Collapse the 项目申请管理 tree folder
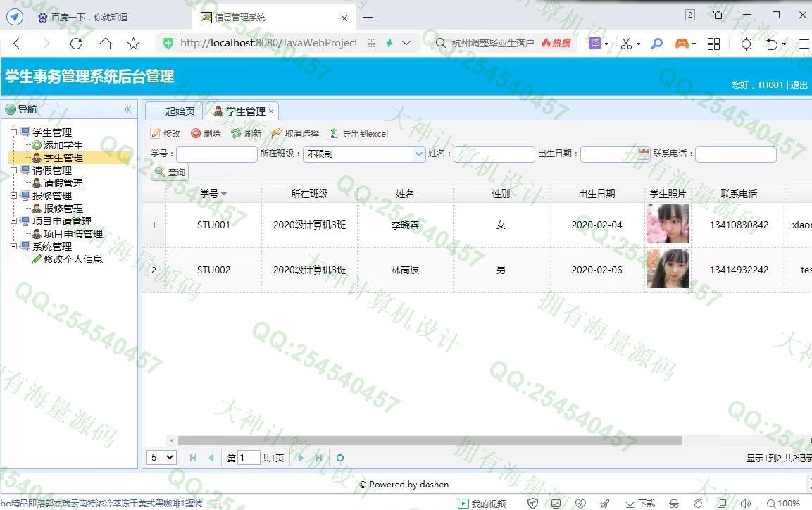The image size is (812, 510). (x=14, y=220)
